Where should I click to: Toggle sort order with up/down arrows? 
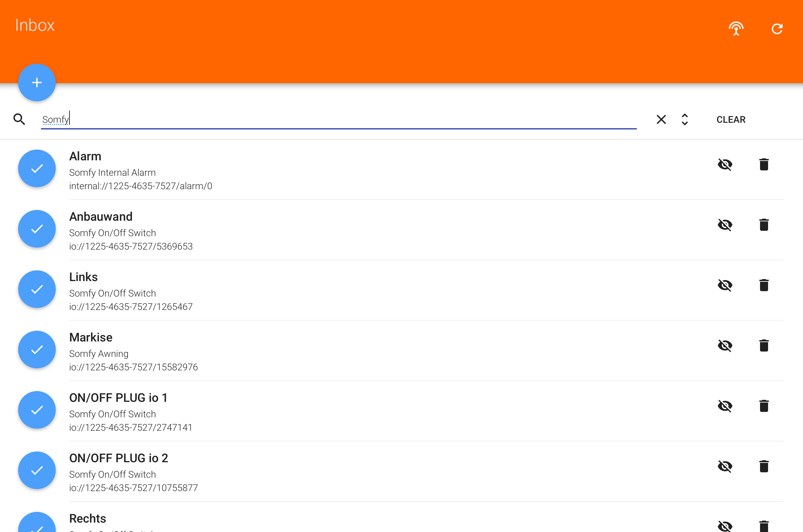(x=684, y=119)
